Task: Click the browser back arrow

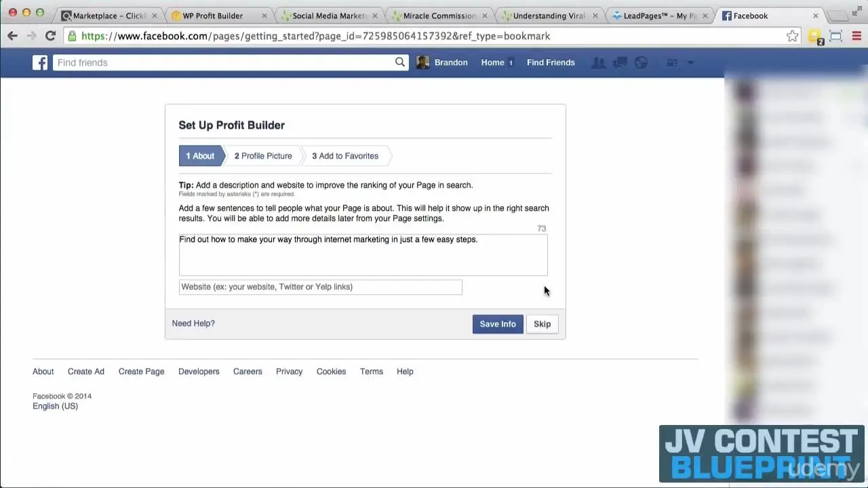Action: coord(12,36)
